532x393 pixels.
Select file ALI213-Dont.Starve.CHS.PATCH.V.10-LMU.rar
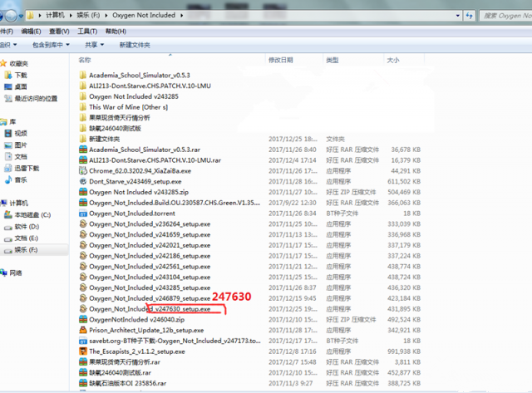[155, 160]
